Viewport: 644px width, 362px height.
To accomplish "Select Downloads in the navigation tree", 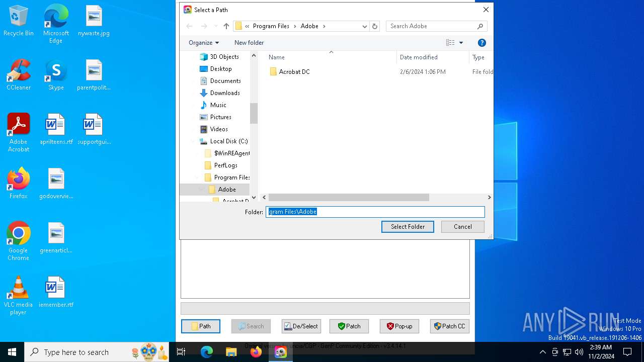I will 220,93.
